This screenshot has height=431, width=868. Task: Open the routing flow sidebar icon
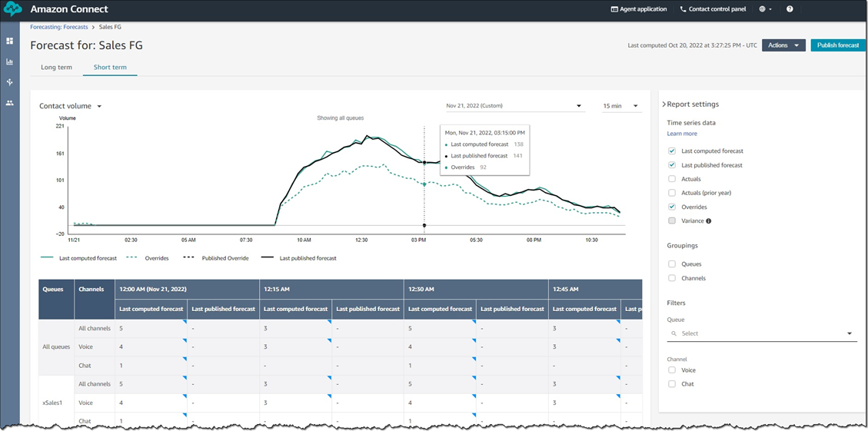point(9,82)
